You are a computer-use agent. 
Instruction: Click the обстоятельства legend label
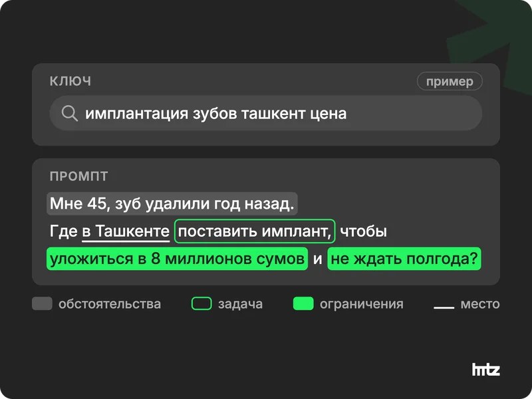[x=110, y=304]
